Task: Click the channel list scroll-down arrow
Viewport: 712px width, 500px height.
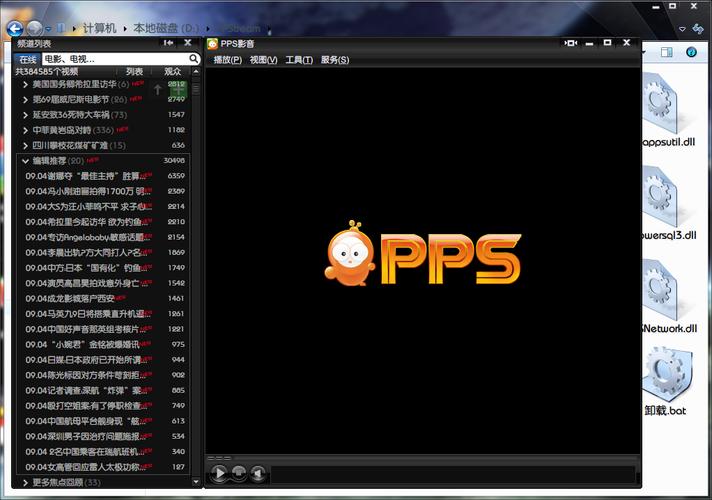Action: tap(196, 482)
